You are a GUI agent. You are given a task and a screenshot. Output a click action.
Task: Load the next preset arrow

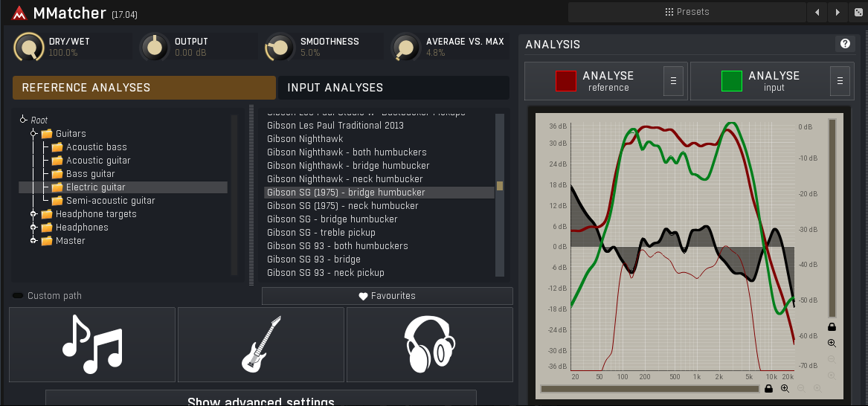[x=838, y=12]
